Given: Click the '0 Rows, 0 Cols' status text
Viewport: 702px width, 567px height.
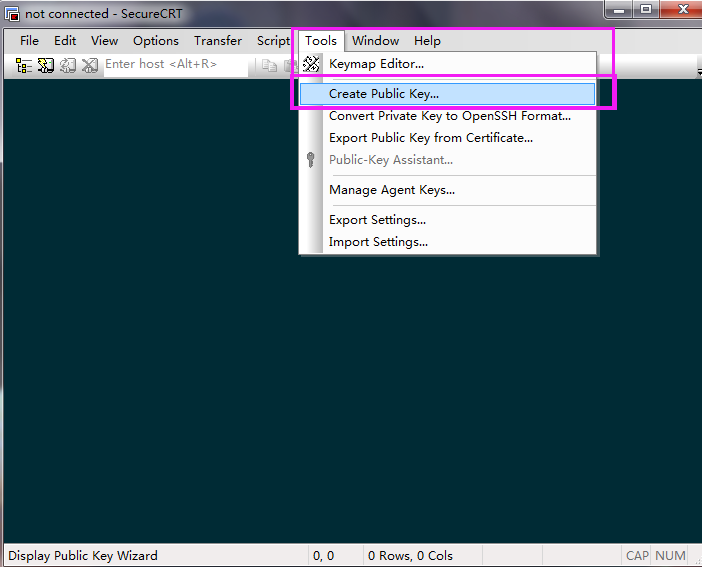Looking at the screenshot, I should coord(410,556).
